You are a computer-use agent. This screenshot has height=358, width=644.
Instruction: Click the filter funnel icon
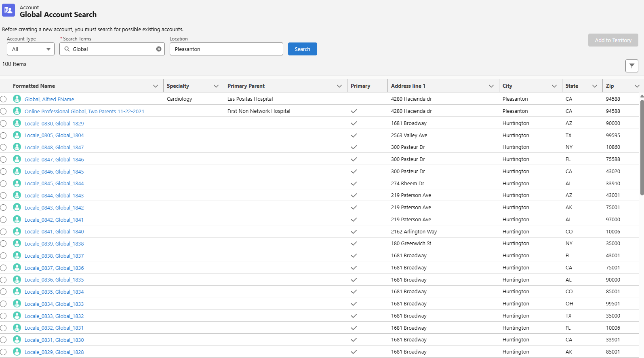point(631,66)
